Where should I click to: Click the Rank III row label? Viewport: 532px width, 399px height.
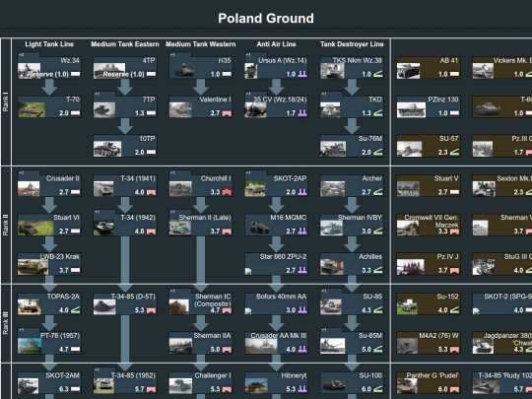[x=6, y=324]
